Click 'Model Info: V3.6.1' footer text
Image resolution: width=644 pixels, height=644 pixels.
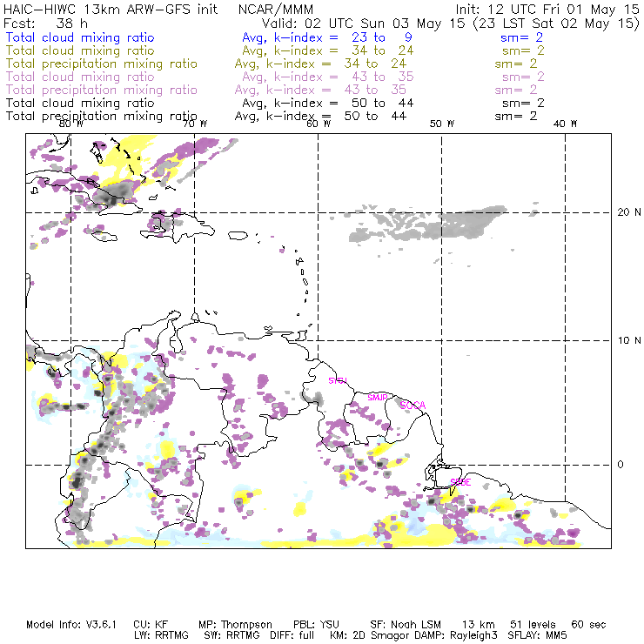point(71,625)
